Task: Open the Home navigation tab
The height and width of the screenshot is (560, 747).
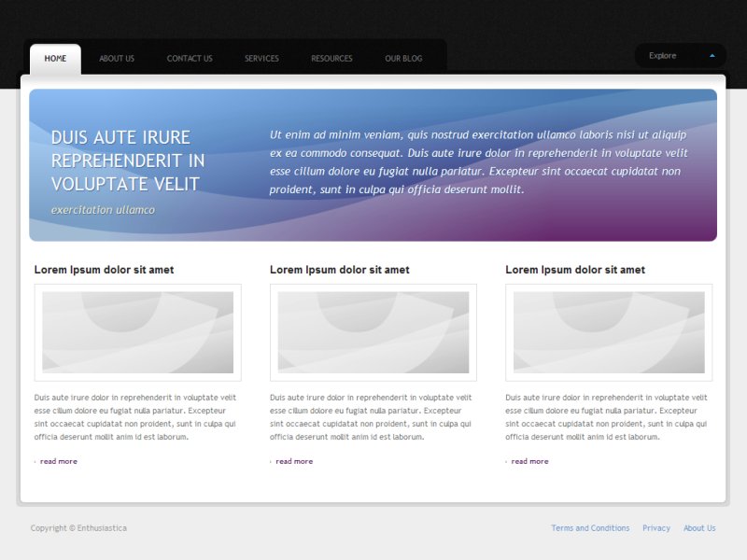Action: coord(55,59)
